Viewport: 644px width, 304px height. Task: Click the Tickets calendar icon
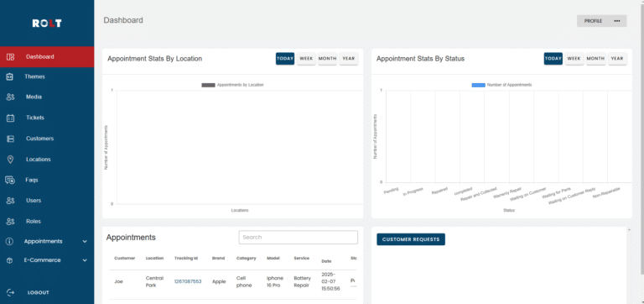[x=10, y=118]
